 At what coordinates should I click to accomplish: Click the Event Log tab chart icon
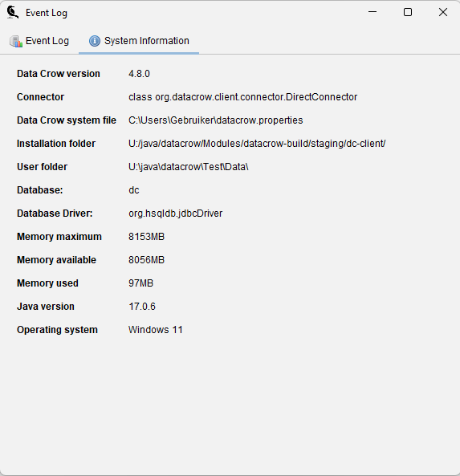tap(16, 41)
